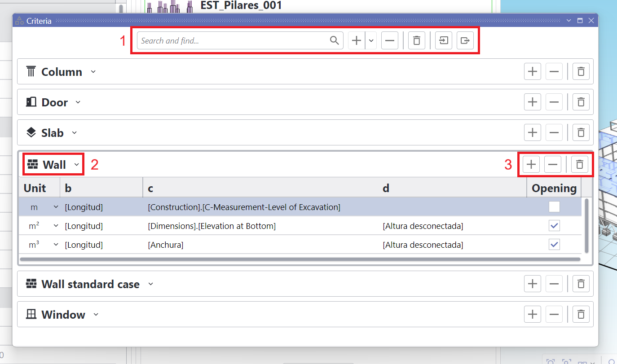Click the Wall table horizontal scrollbar
This screenshot has height=364, width=617.
tap(300, 259)
